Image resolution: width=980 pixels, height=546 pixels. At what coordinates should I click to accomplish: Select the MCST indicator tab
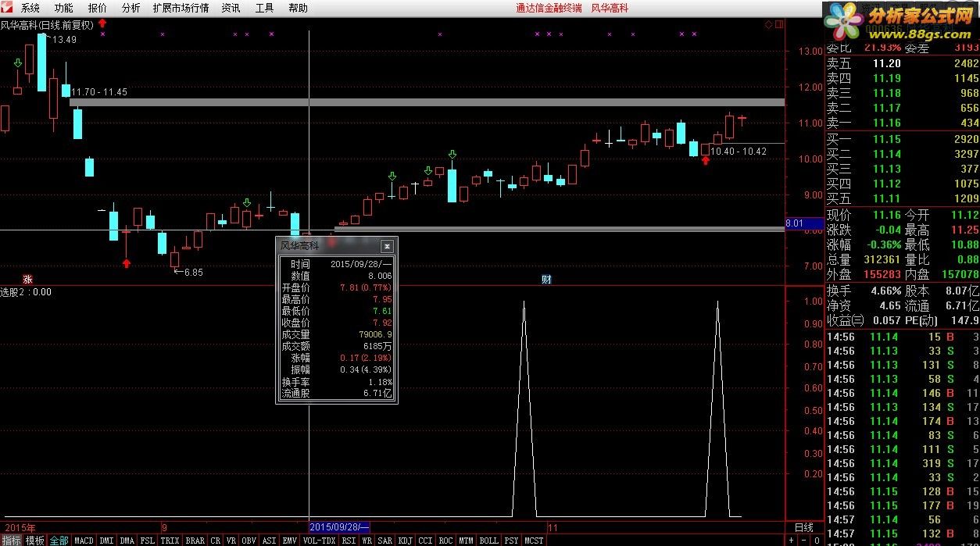tap(535, 540)
